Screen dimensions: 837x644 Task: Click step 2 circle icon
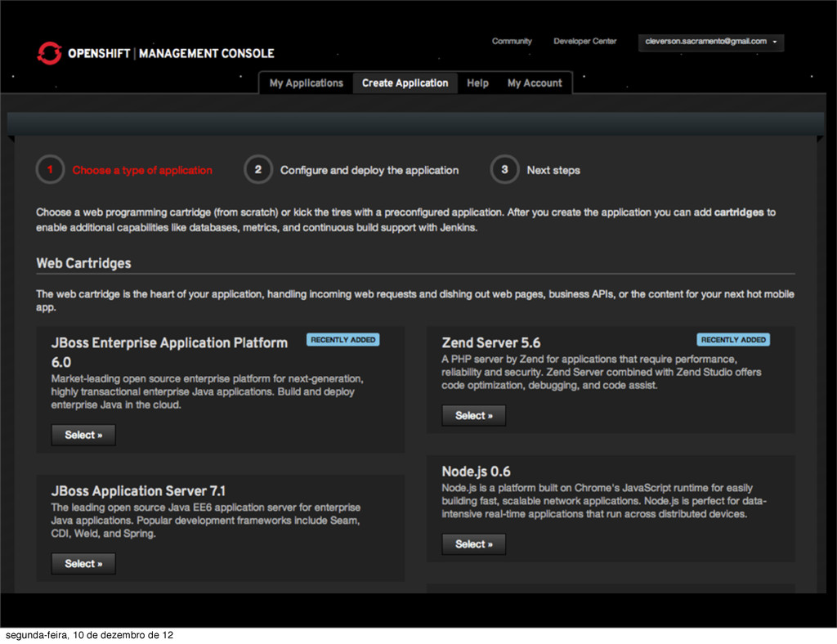tap(258, 170)
